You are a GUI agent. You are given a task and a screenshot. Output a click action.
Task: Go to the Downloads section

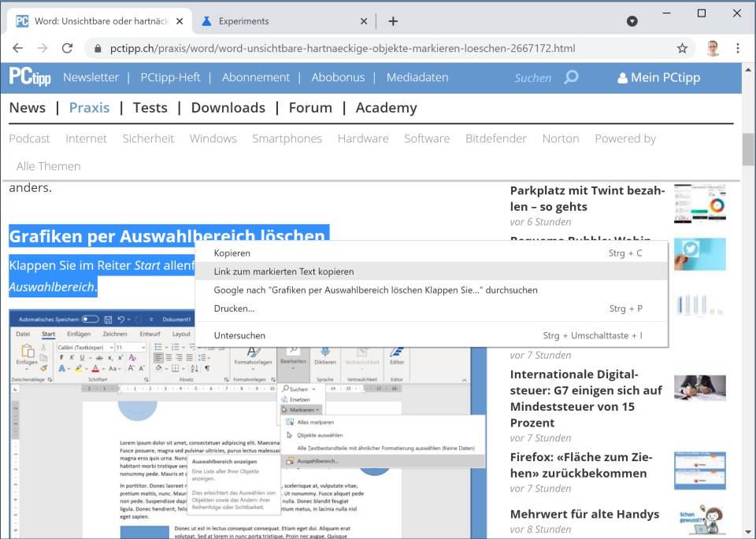click(x=228, y=108)
